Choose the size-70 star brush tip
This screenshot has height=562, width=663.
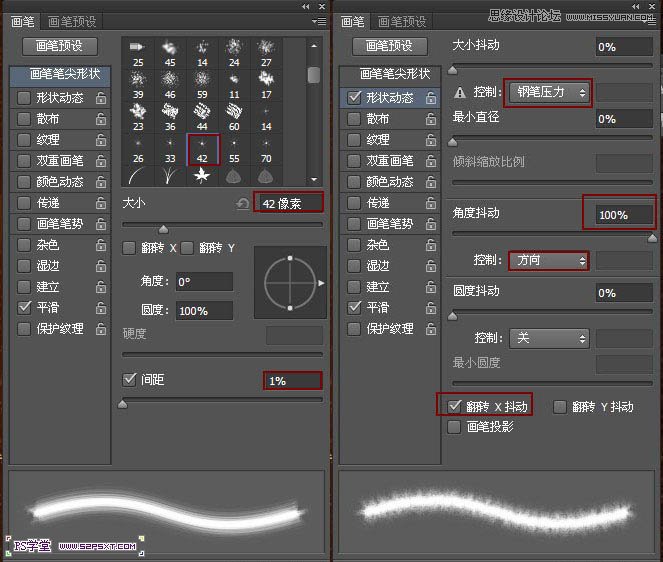(x=266, y=150)
